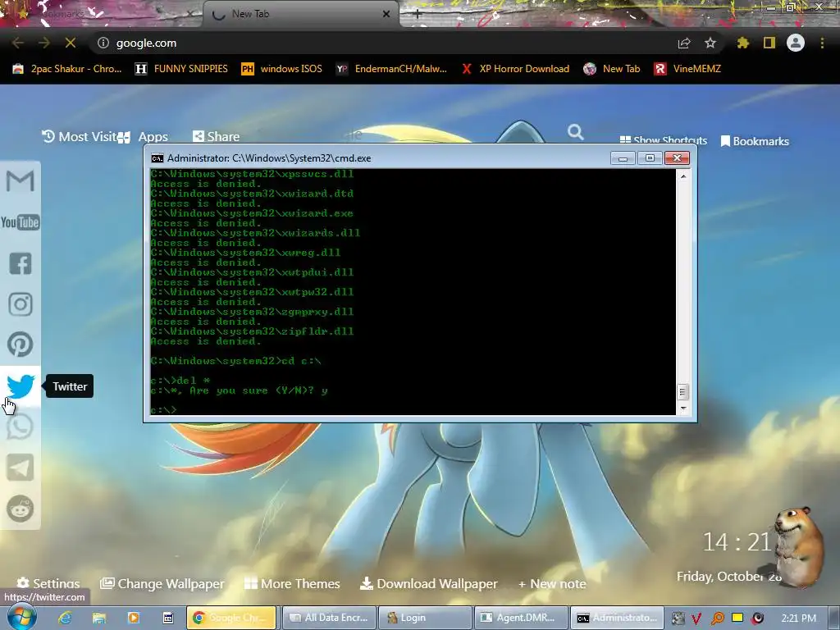Click Download Wallpaper
This screenshot has width=840, height=630.
[x=428, y=583]
